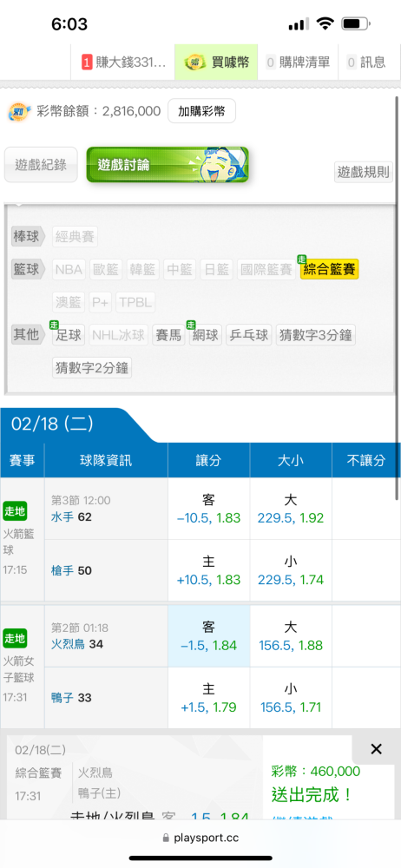Bet 大 229.5, 1.92
The height and width of the screenshot is (868, 401).
pyautogui.click(x=291, y=510)
